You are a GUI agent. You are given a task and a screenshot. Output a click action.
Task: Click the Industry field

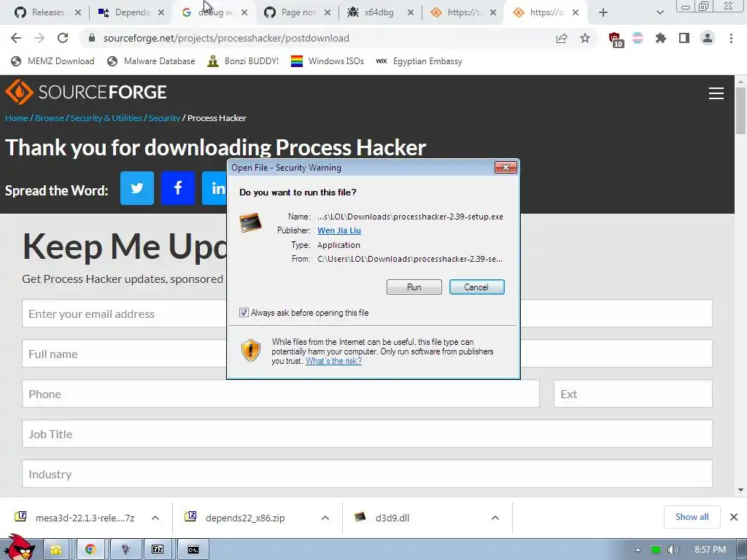click(x=368, y=474)
